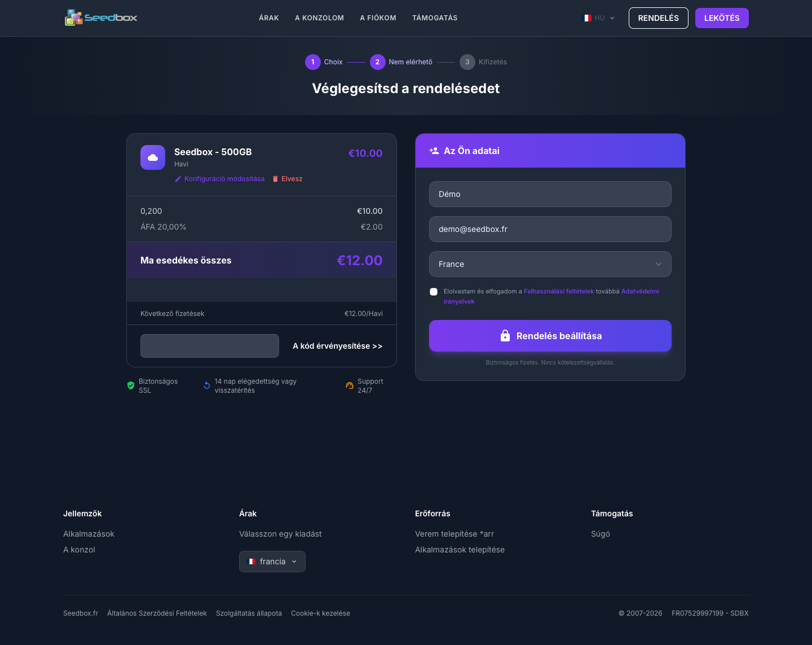
Task: Open the Alkalmazások telepítése footer link
Action: point(460,550)
